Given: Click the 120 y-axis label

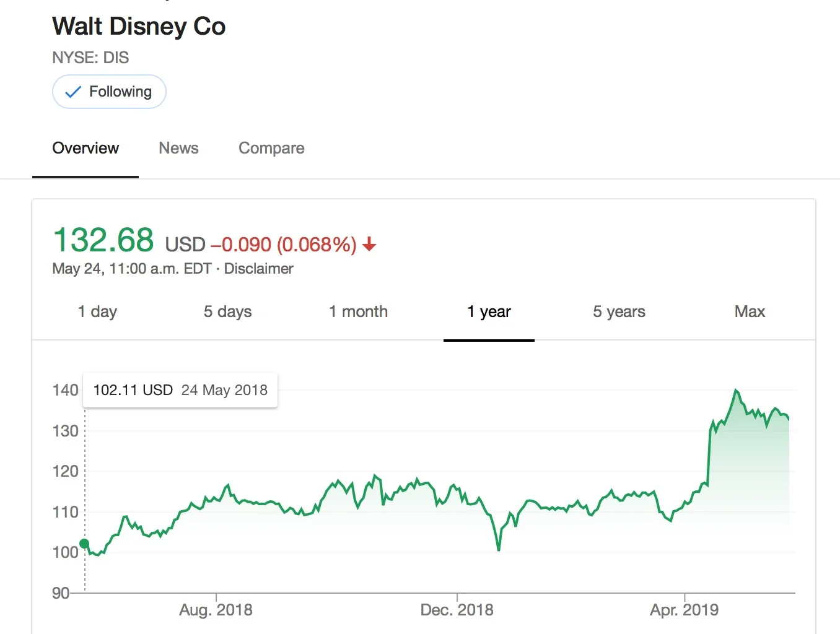Looking at the screenshot, I should pyautogui.click(x=65, y=471).
